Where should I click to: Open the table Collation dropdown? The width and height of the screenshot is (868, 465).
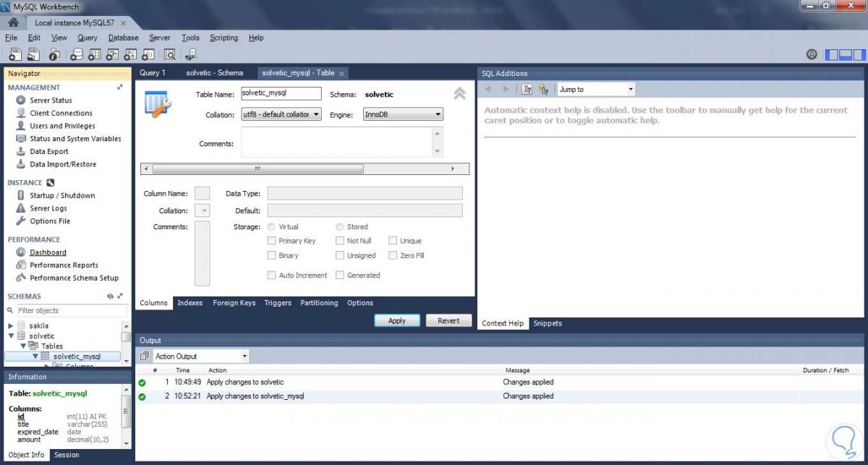pos(281,114)
